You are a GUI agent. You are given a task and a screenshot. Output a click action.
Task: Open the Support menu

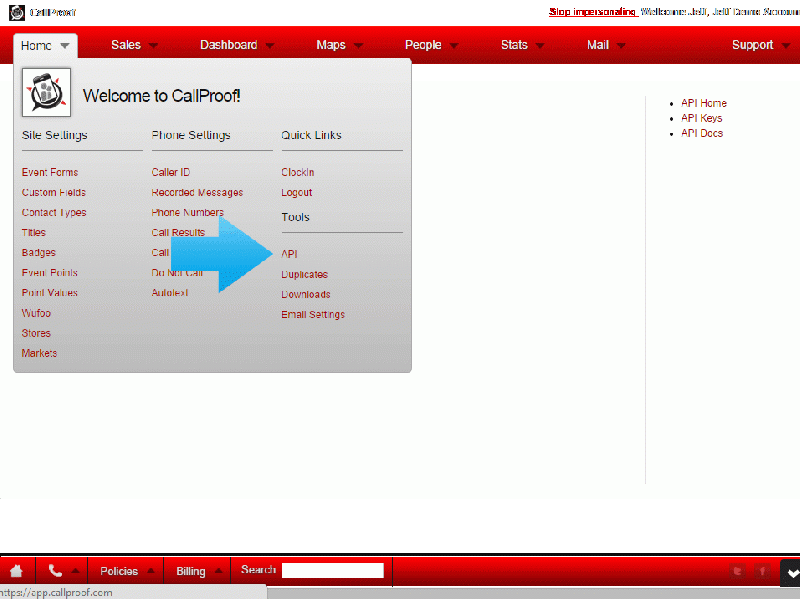759,45
